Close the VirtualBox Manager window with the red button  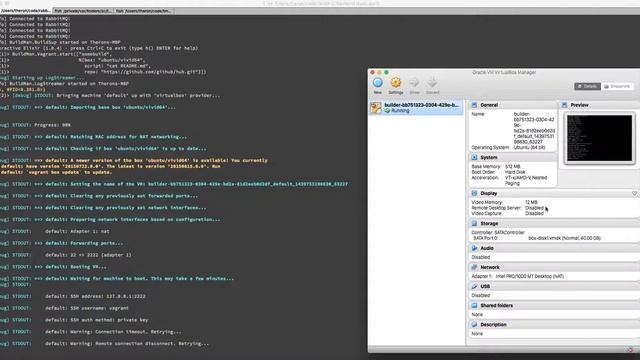[x=372, y=72]
